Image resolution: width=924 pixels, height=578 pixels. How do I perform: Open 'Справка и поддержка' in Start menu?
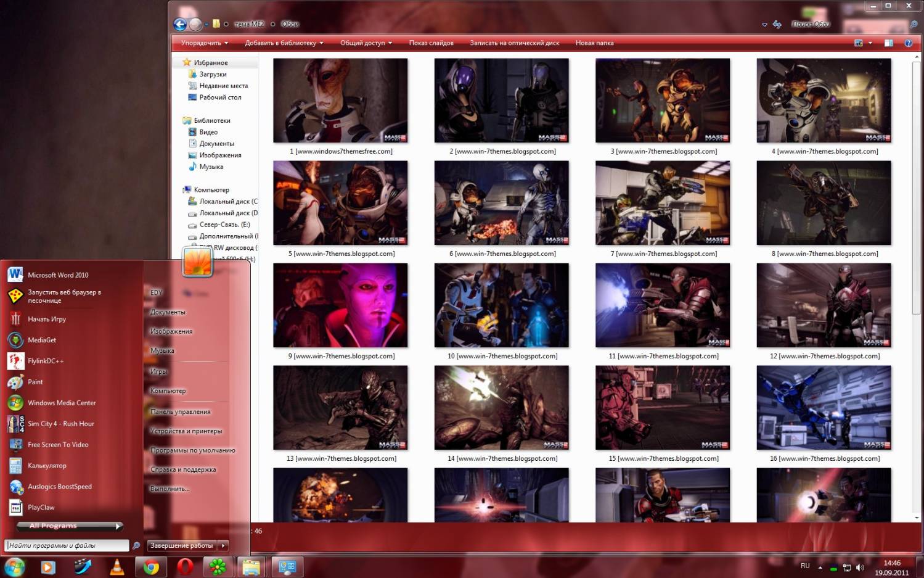point(183,469)
